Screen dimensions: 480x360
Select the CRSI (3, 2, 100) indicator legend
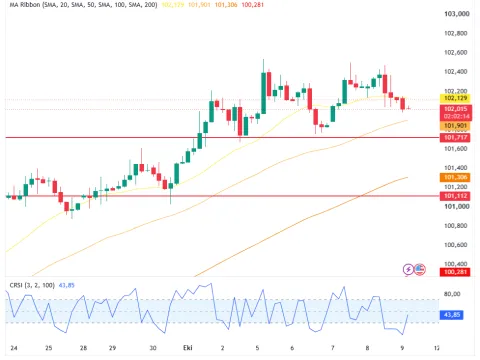coord(32,285)
